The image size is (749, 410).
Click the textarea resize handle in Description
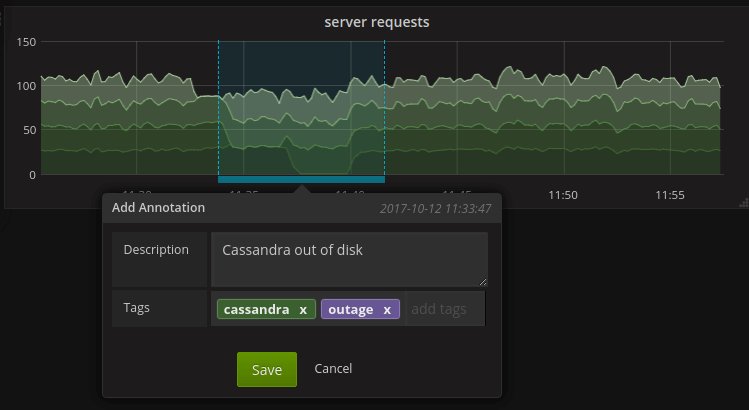(x=483, y=282)
